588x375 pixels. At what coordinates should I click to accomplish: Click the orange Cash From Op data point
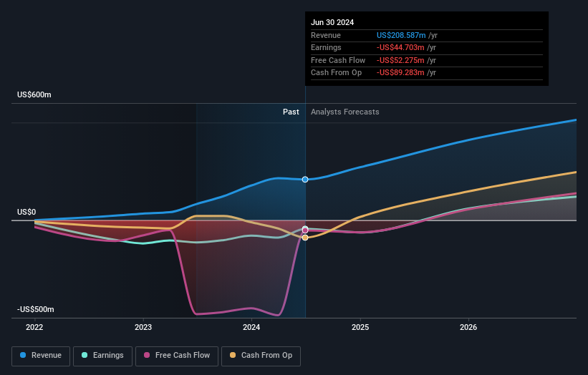[305, 238]
